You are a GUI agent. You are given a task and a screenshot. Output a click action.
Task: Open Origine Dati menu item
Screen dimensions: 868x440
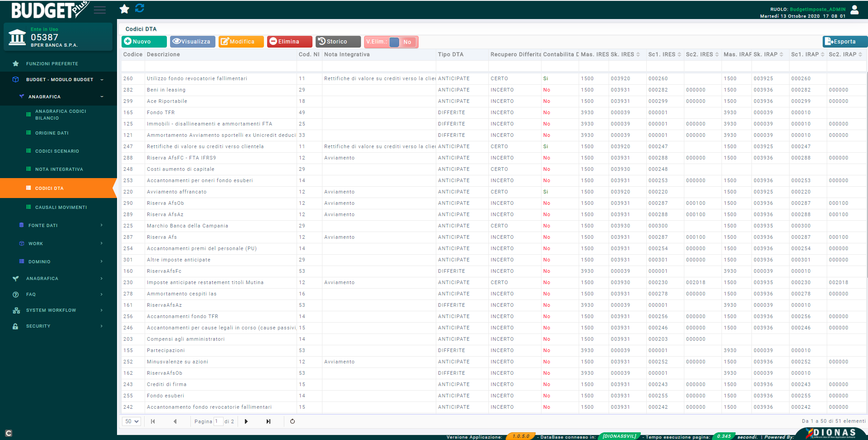pyautogui.click(x=59, y=133)
